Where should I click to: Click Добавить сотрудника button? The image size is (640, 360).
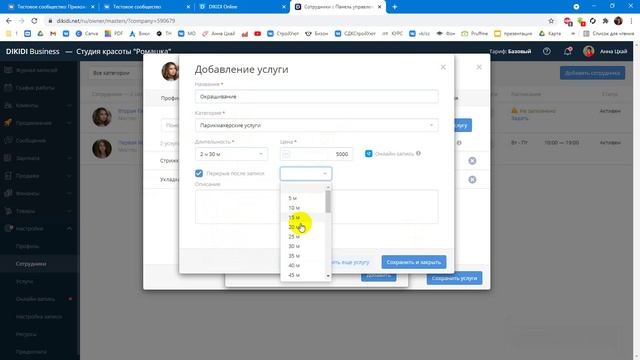coord(592,73)
